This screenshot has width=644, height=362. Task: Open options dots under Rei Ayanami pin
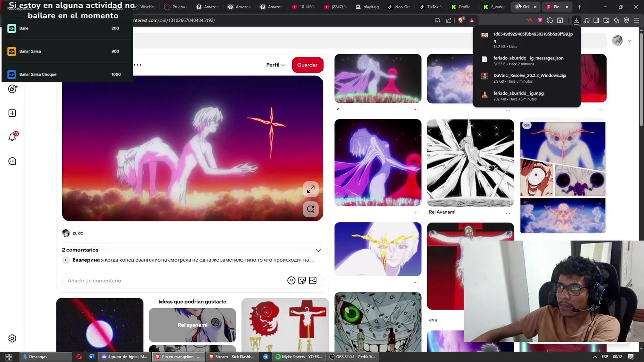(x=508, y=212)
